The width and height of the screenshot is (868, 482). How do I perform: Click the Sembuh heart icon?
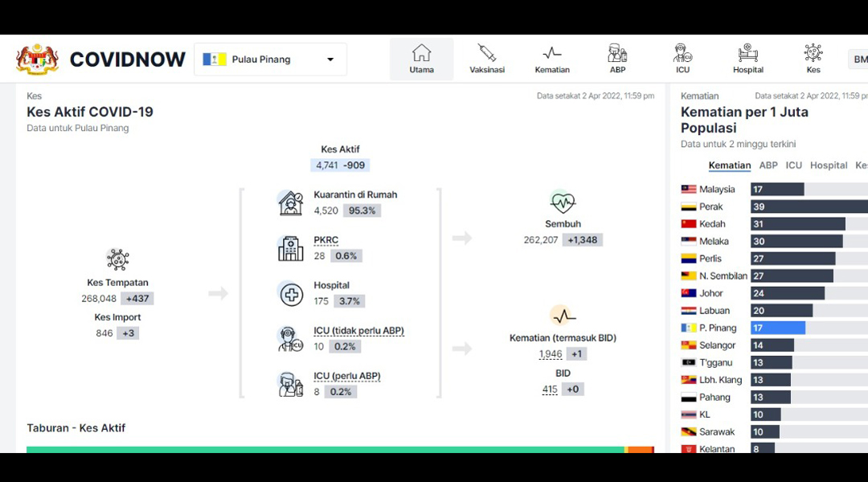click(x=563, y=202)
